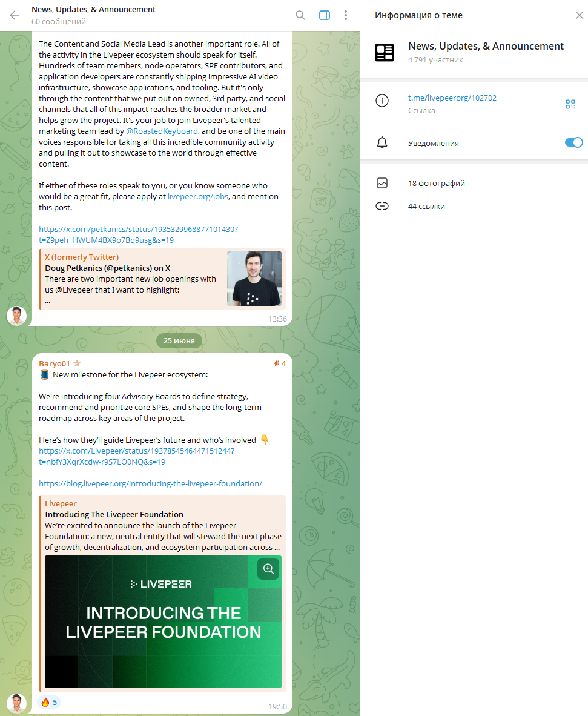Image resolution: width=588 pixels, height=716 pixels.
Task: Click the topic info circle icon
Action: [382, 101]
